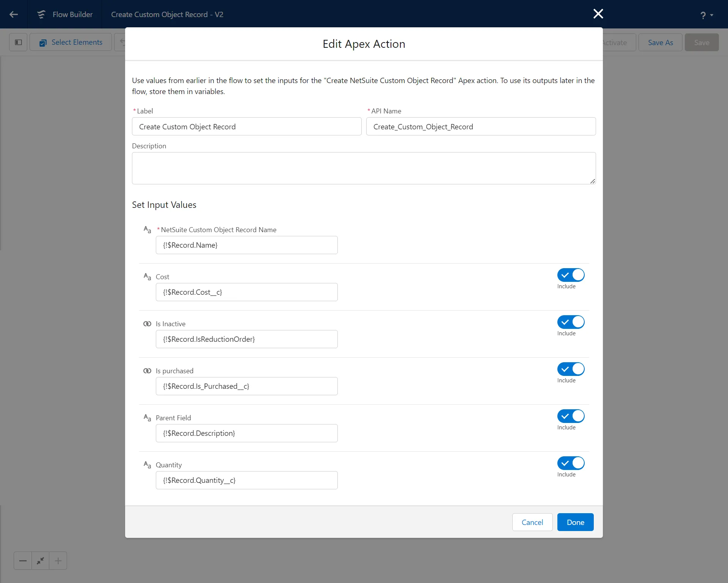Screen dimensions: 728x583
Task: Edit the Quantity value field
Action: [x=247, y=480]
